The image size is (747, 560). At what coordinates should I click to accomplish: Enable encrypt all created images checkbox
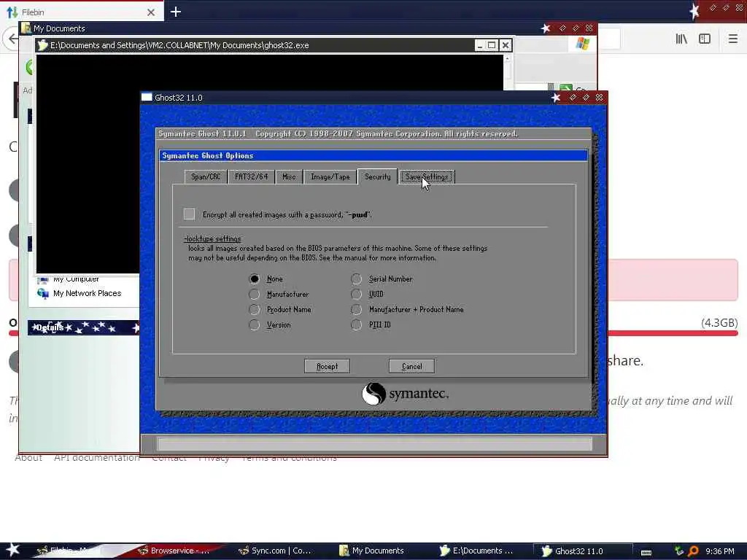tap(189, 214)
